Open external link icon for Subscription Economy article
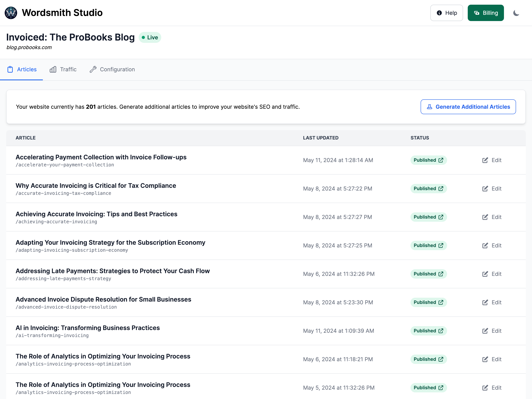 tap(441, 245)
